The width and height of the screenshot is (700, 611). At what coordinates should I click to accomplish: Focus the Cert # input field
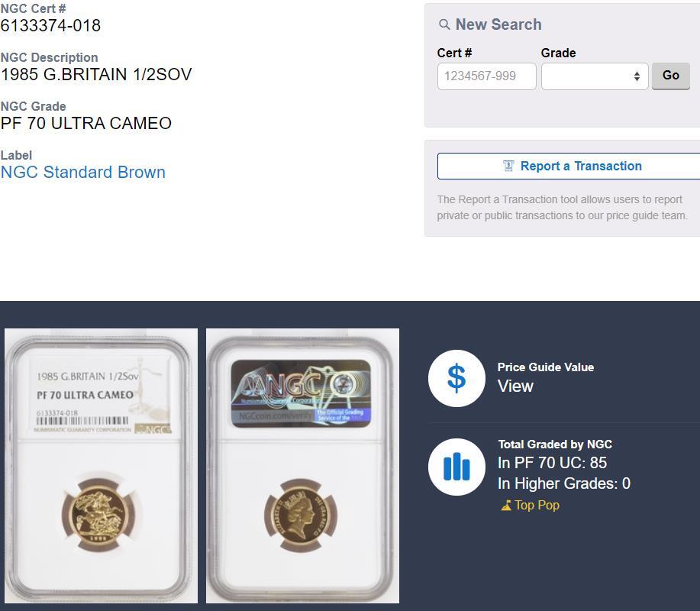(486, 76)
